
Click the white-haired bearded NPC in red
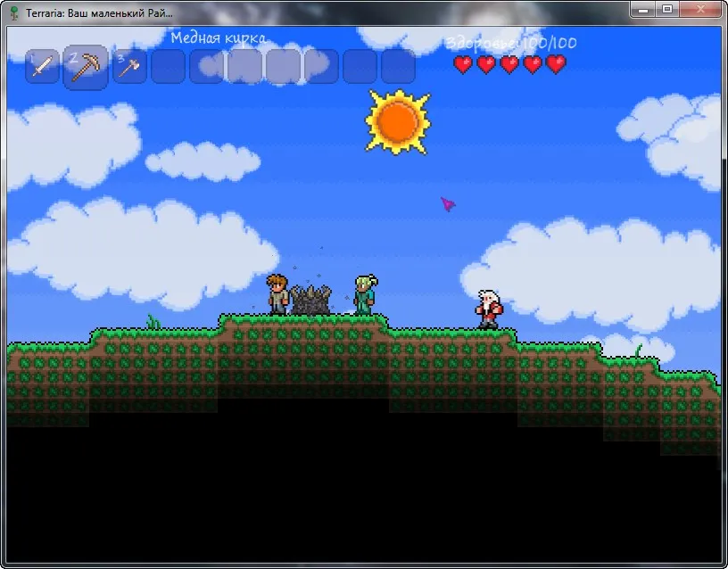[488, 309]
